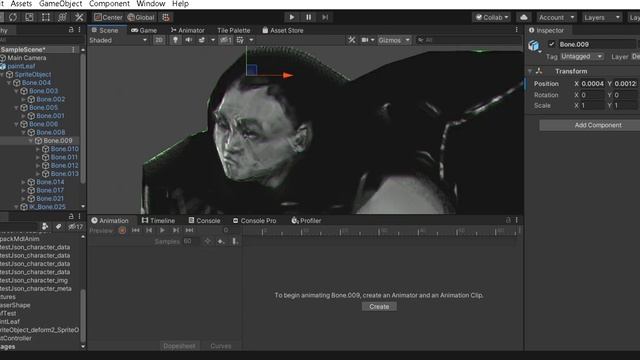Click the Add event icon

point(235,242)
